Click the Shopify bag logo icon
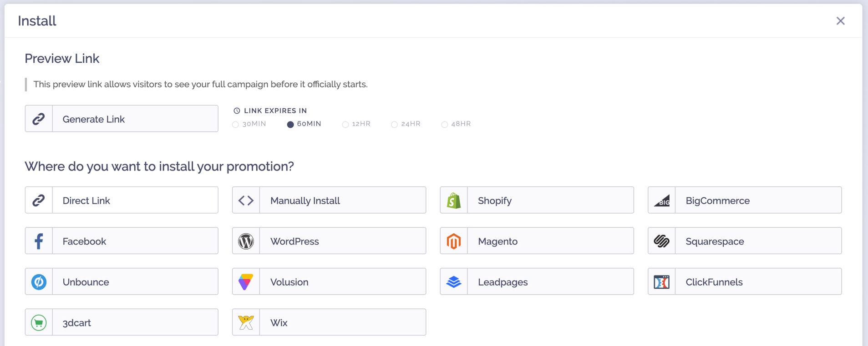Viewport: 868px width, 346px height. pyautogui.click(x=454, y=200)
